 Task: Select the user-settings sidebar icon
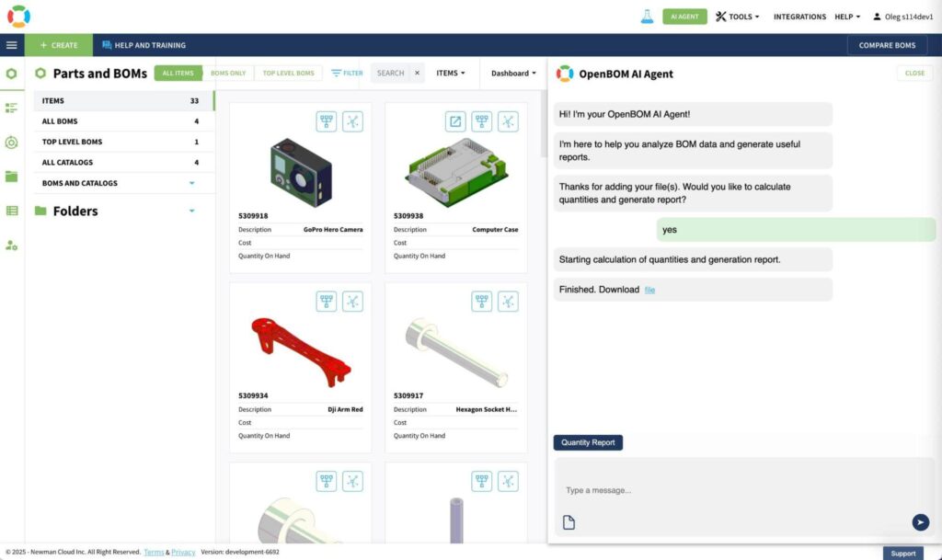point(11,245)
